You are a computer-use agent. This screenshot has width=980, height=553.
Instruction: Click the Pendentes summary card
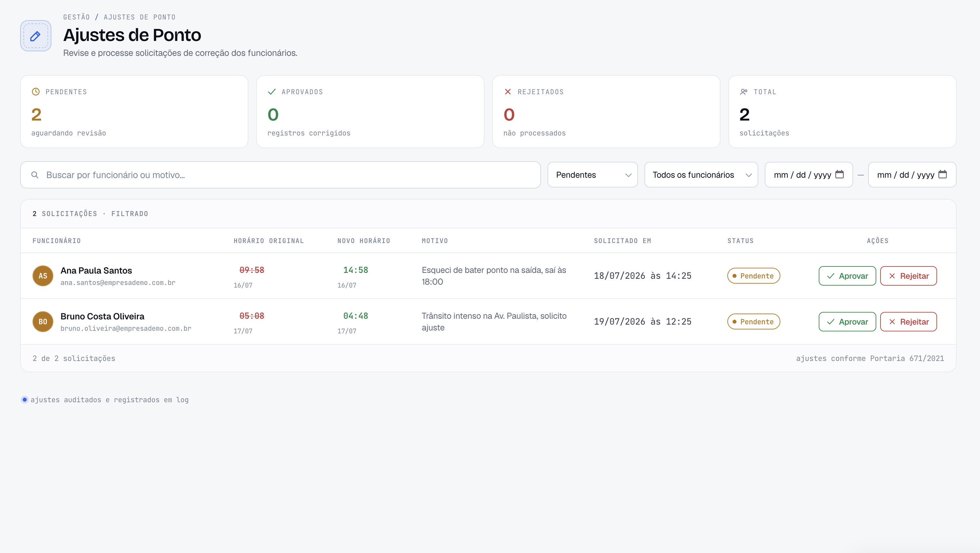point(134,112)
